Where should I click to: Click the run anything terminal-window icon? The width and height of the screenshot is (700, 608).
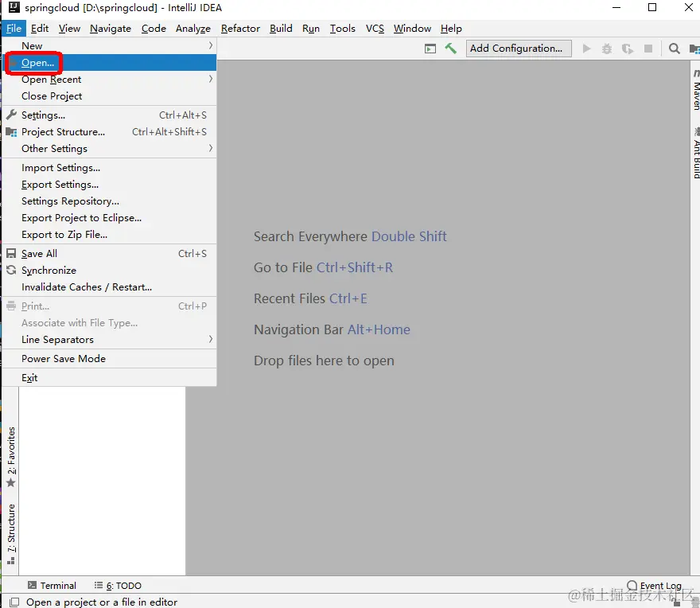430,49
